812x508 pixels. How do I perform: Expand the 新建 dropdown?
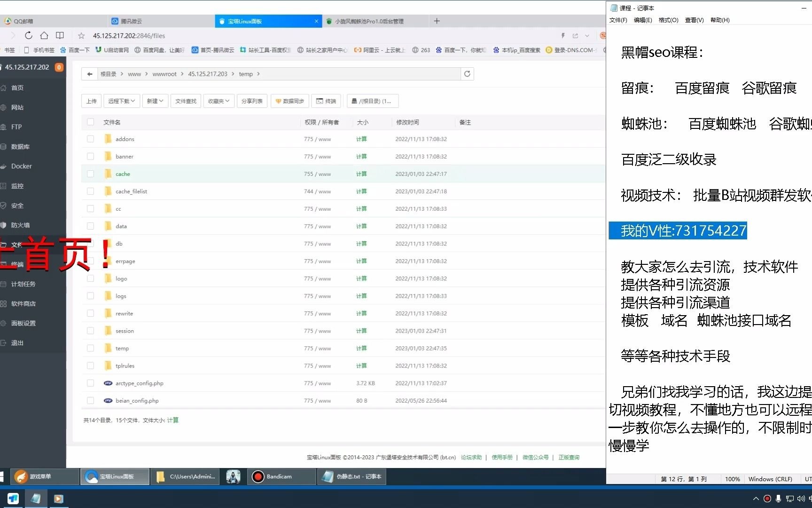click(x=155, y=101)
